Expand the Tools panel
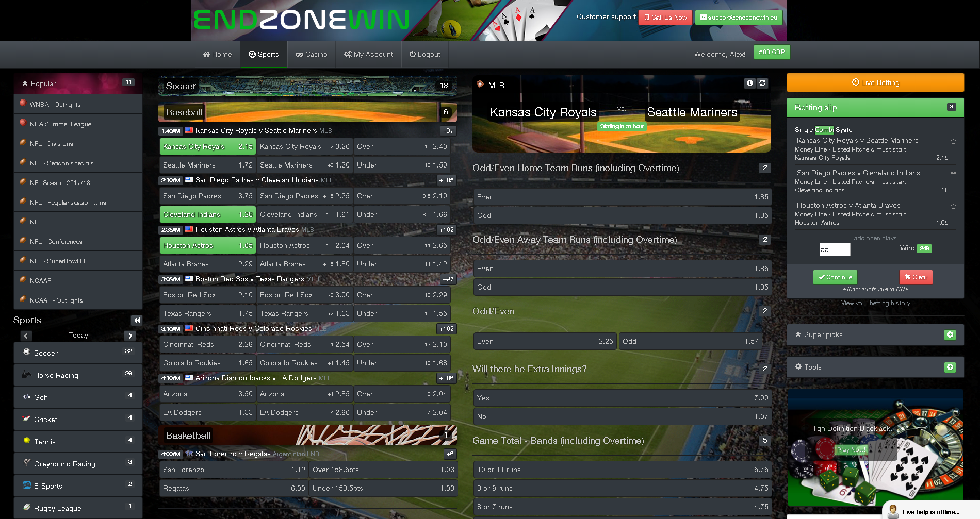This screenshot has width=980, height=519. tap(950, 367)
